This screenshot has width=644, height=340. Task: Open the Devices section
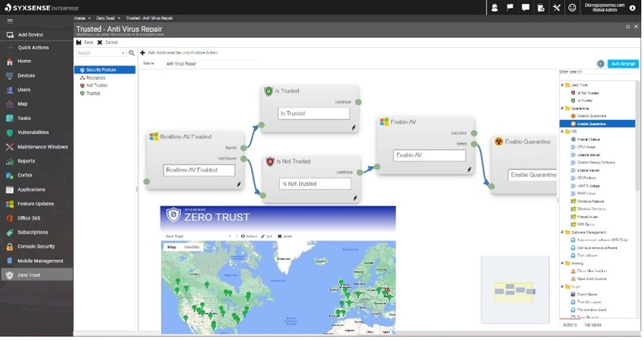pos(26,76)
